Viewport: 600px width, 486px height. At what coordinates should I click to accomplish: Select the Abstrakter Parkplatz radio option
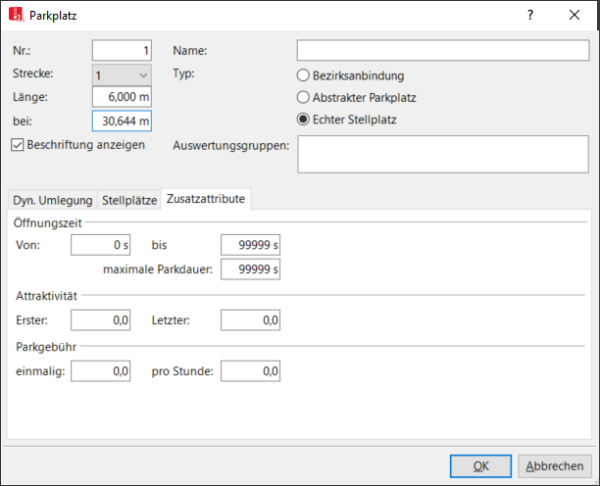pyautogui.click(x=304, y=98)
